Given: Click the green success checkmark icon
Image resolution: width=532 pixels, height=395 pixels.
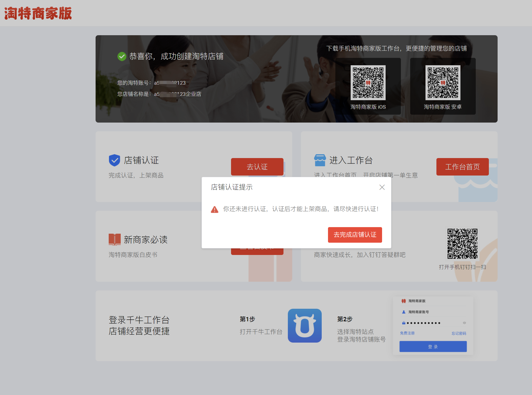Looking at the screenshot, I should (x=122, y=57).
